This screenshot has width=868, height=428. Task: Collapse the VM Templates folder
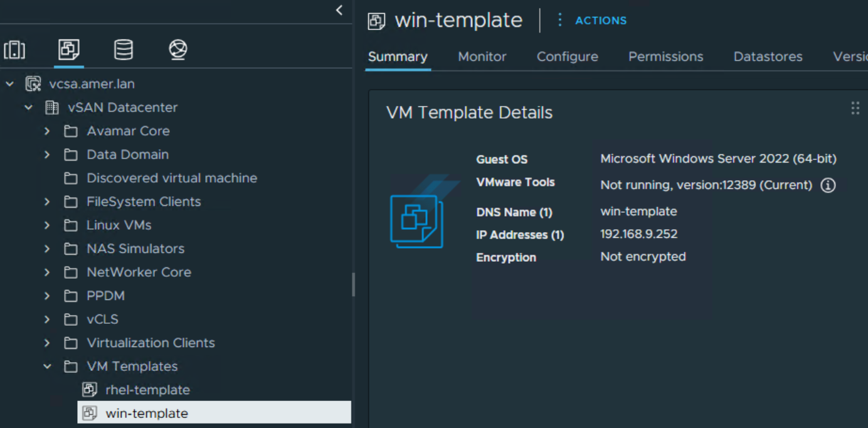click(47, 366)
